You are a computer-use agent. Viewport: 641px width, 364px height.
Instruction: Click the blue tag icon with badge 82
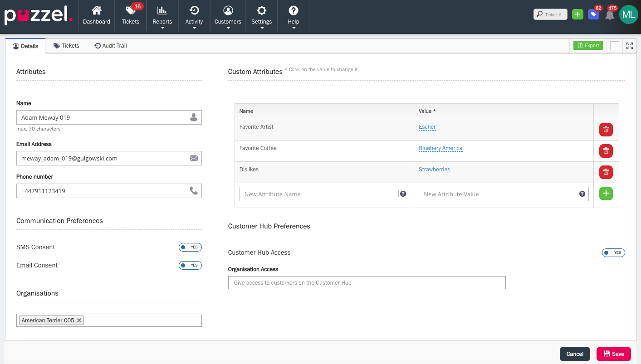tap(593, 15)
